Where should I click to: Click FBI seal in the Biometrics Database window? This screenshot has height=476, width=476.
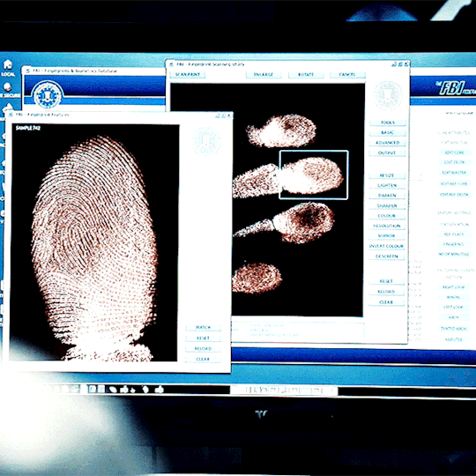[47, 95]
